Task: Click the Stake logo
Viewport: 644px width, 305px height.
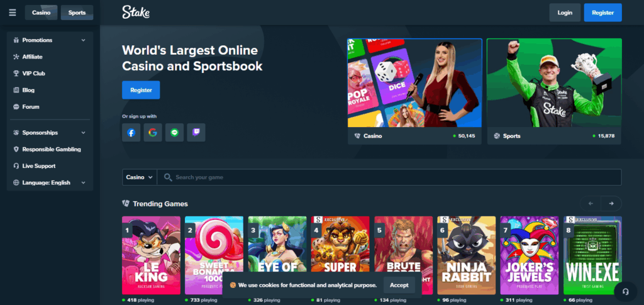Action: pyautogui.click(x=136, y=13)
